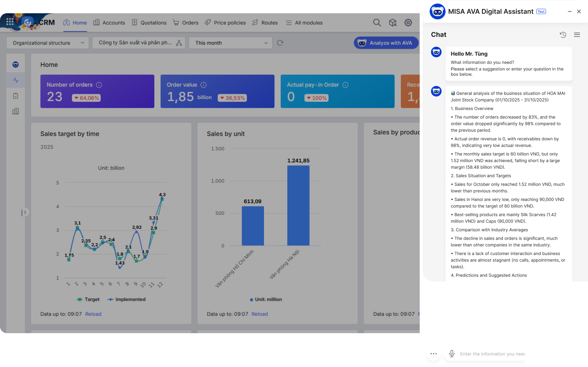Open the search magnifier in the toolbar
The height and width of the screenshot is (367, 588).
(x=377, y=22)
